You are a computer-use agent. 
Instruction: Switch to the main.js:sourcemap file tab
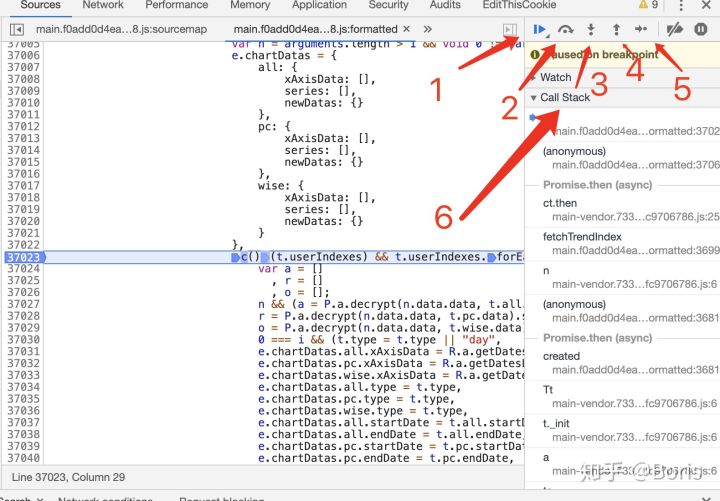coord(121,29)
